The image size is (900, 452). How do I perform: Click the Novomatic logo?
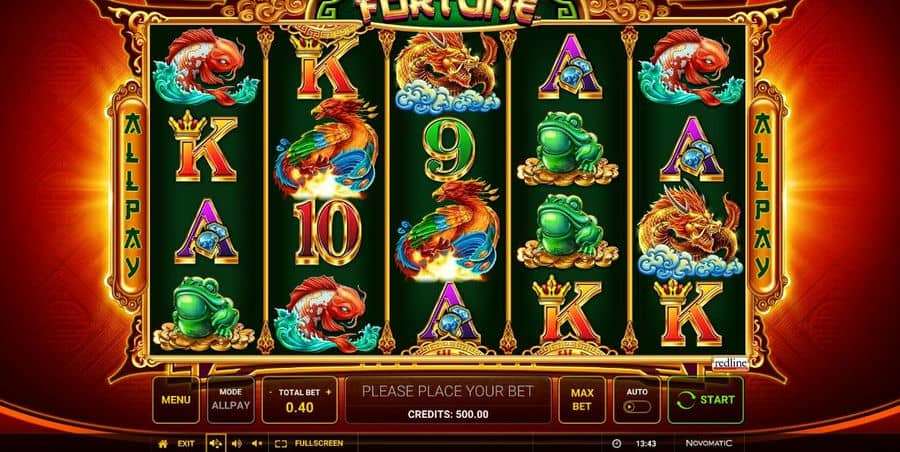click(709, 443)
